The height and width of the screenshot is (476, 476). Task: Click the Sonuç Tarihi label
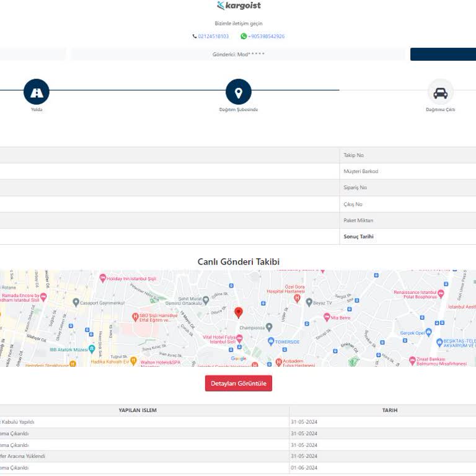pos(358,237)
